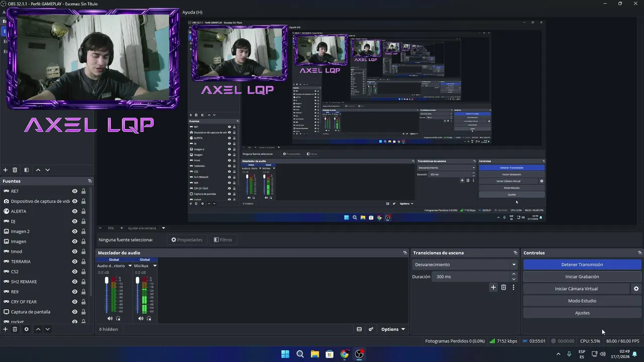Open the preview scaling dropdown Ajustar a la ventana
Image resolution: width=644 pixels, height=362 pixels.
(146, 228)
